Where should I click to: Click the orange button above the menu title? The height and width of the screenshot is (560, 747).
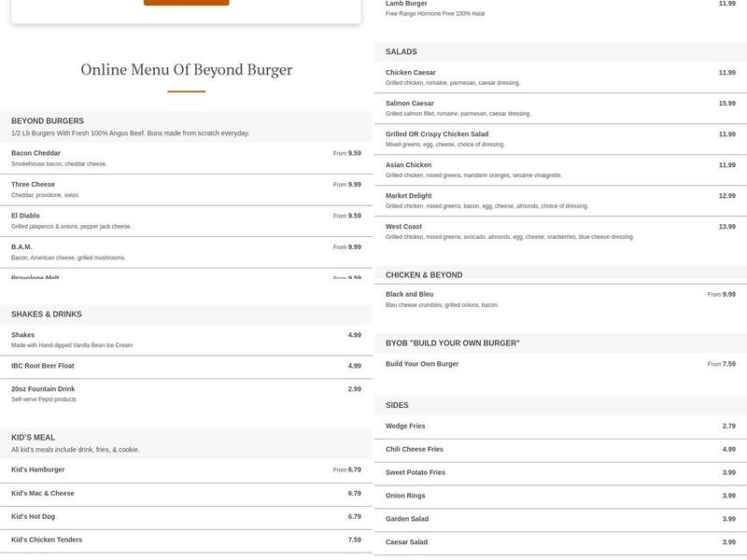tap(186, 3)
